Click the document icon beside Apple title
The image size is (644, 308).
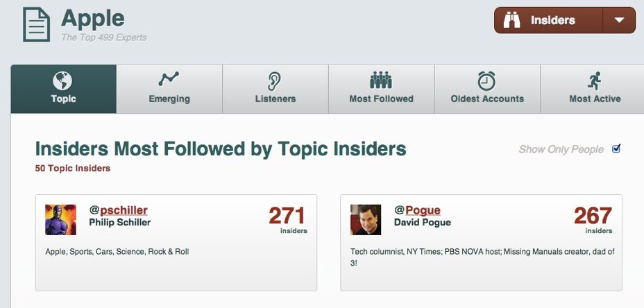tap(36, 24)
